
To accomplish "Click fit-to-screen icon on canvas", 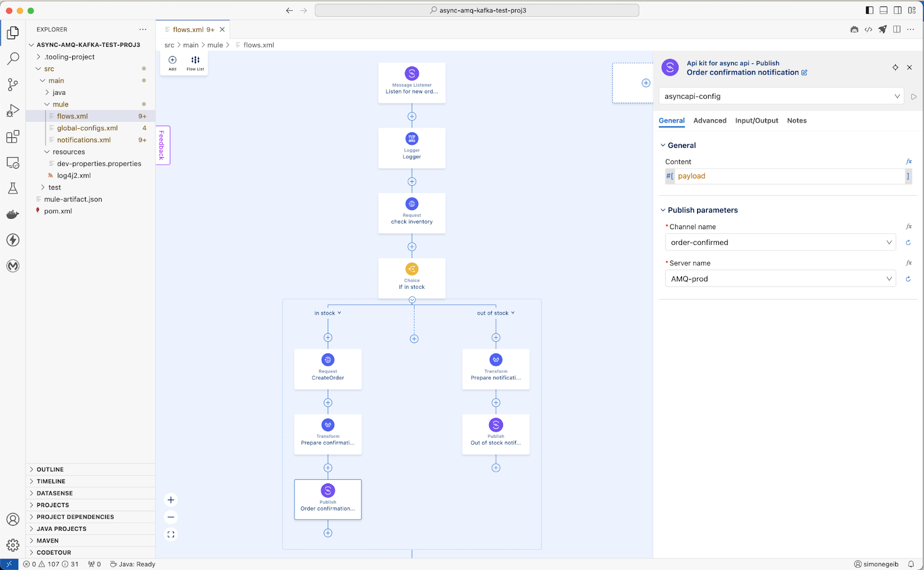I will point(171,535).
